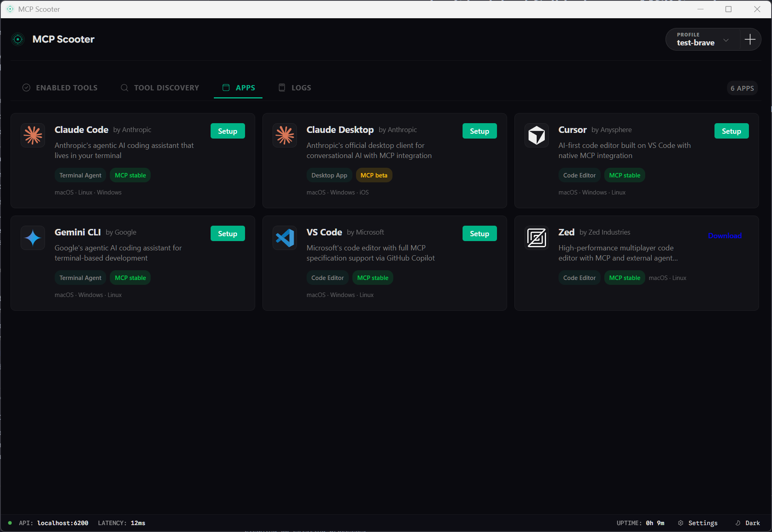Click the VS Code title text

click(x=324, y=232)
